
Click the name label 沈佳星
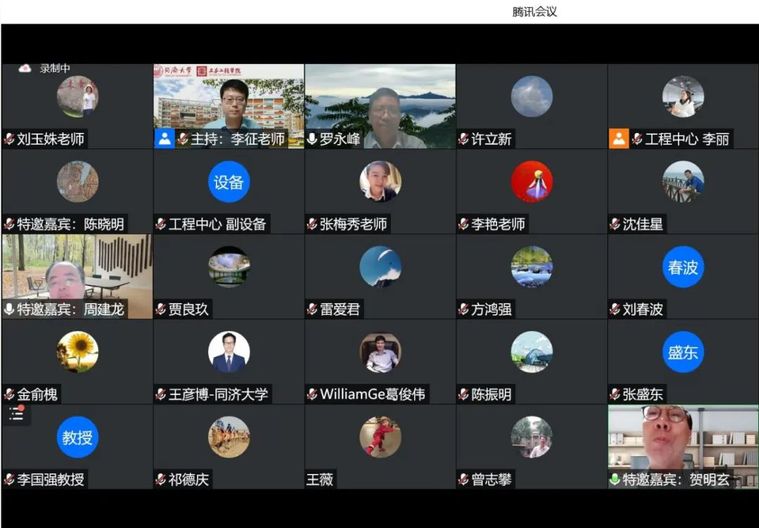[x=642, y=224]
